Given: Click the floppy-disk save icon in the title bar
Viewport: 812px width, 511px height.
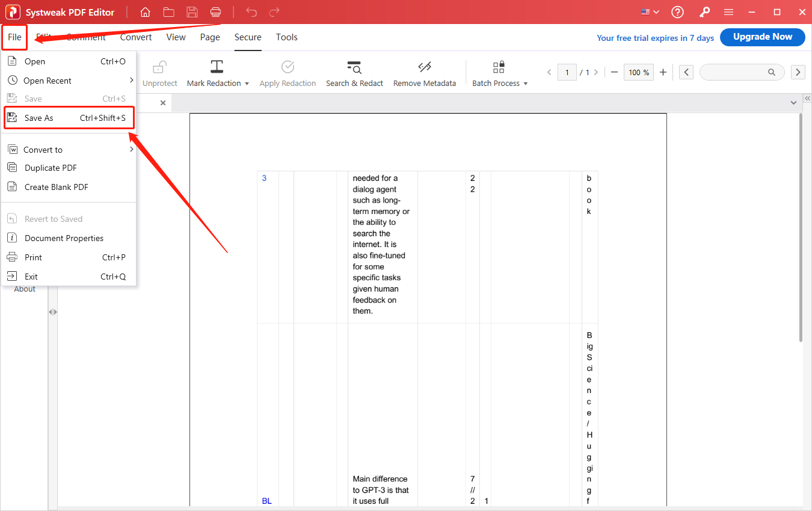Looking at the screenshot, I should tap(192, 12).
